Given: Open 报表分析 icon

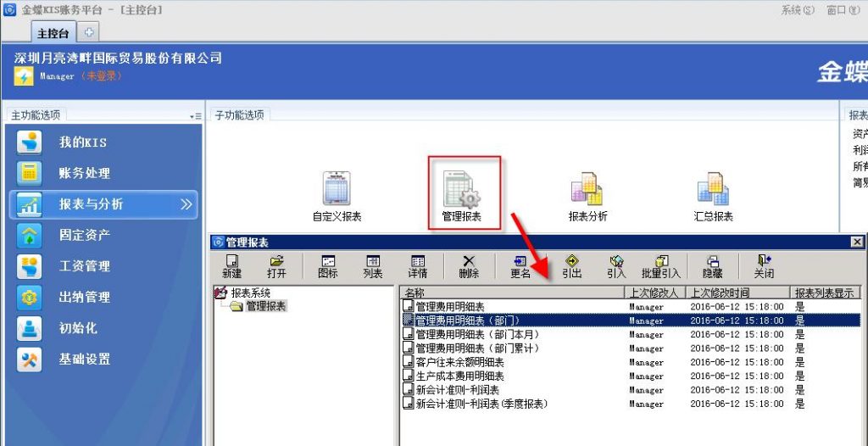Looking at the screenshot, I should [587, 197].
